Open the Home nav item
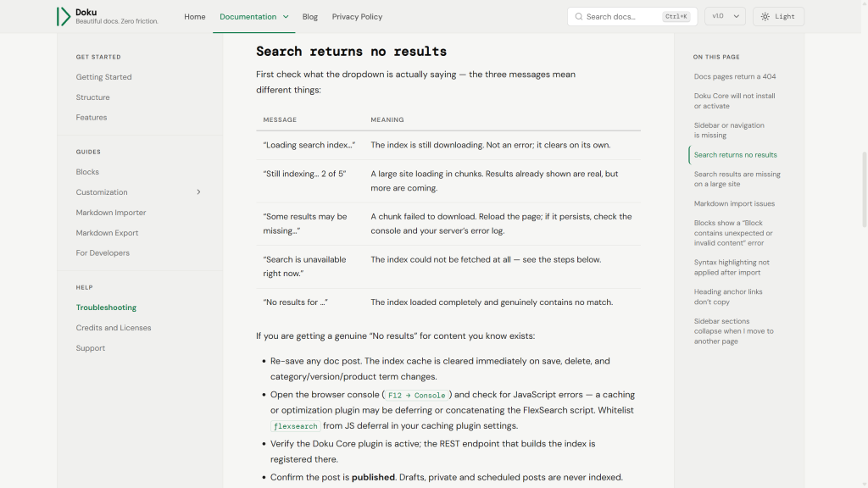The width and height of the screenshot is (868, 488). pyautogui.click(x=195, y=17)
